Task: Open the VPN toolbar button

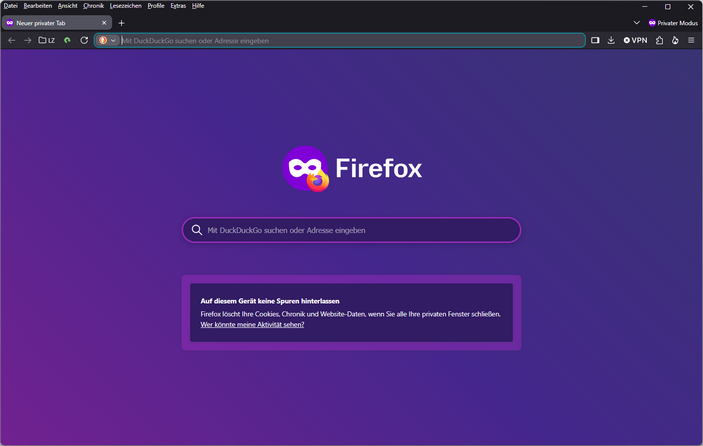Action: pos(635,40)
